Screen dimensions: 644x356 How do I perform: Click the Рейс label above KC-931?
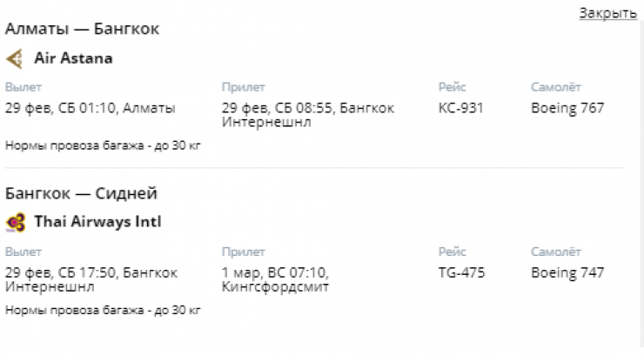(453, 87)
